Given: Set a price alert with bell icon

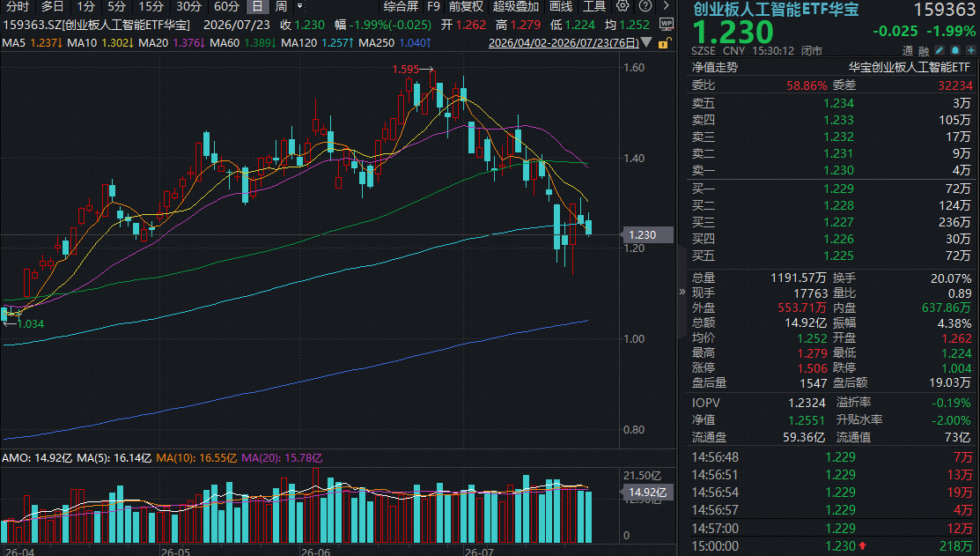Looking at the screenshot, I should click(x=955, y=50).
